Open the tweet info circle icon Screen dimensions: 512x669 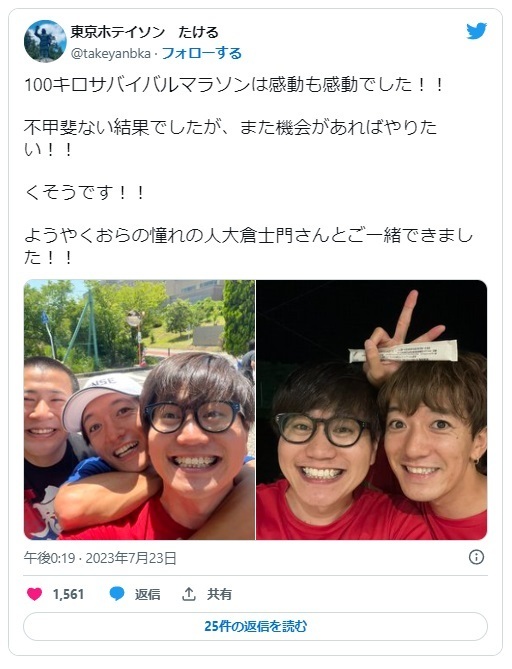pyautogui.click(x=476, y=557)
